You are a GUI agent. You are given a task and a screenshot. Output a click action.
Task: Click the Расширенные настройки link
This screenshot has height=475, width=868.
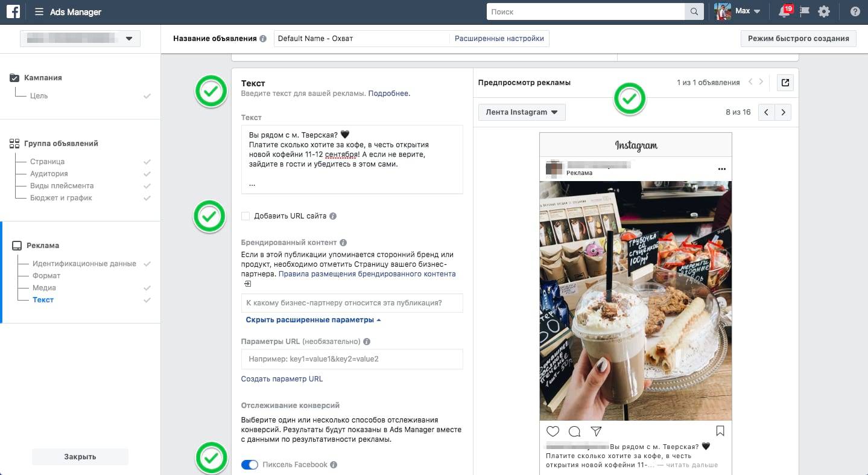coord(499,39)
